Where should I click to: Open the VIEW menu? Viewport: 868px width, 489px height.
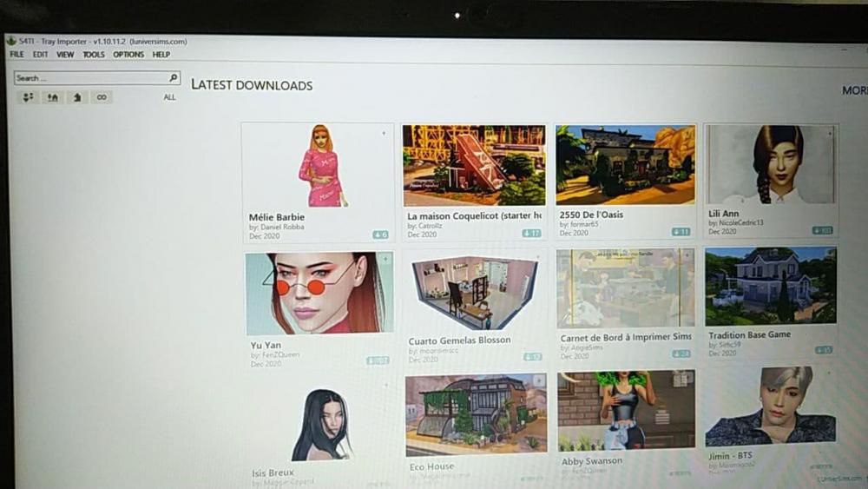tap(65, 54)
